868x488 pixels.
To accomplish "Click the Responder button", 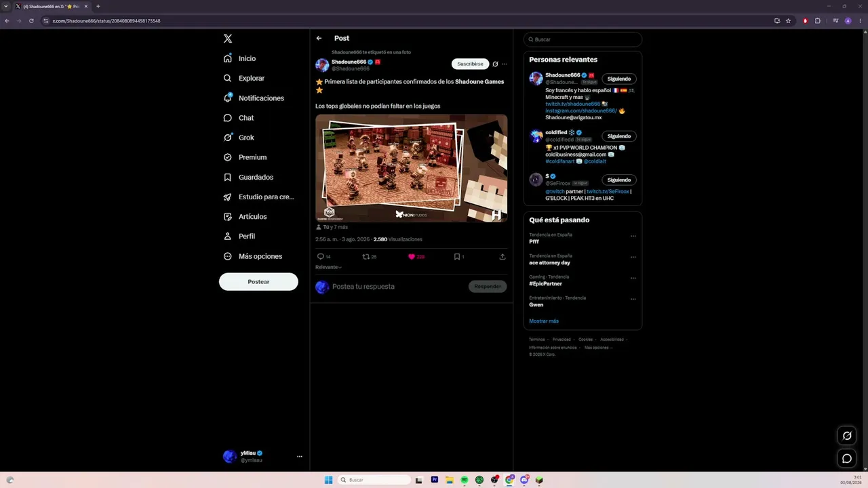I will click(x=488, y=287).
